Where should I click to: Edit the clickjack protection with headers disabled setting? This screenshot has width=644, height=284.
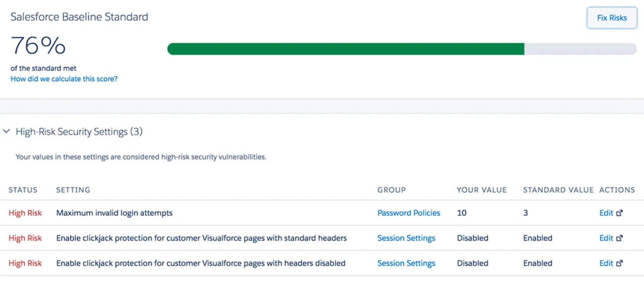pyautogui.click(x=606, y=263)
